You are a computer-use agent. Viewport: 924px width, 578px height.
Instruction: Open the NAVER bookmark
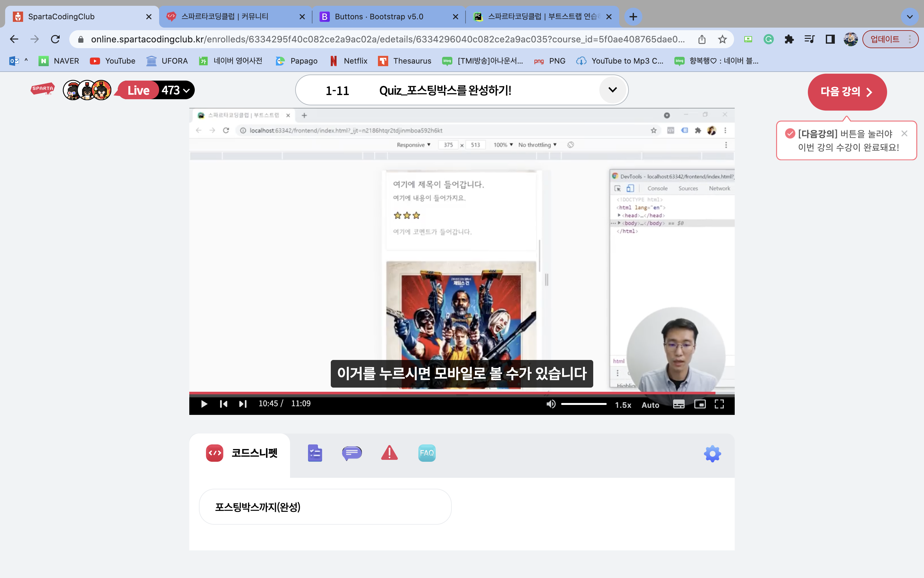59,61
